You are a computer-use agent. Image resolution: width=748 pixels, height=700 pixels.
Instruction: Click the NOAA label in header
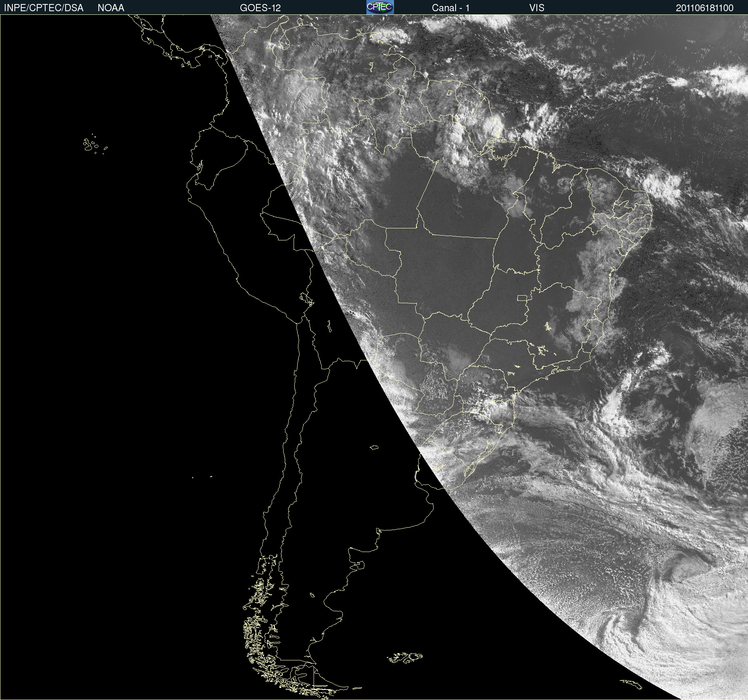point(111,8)
